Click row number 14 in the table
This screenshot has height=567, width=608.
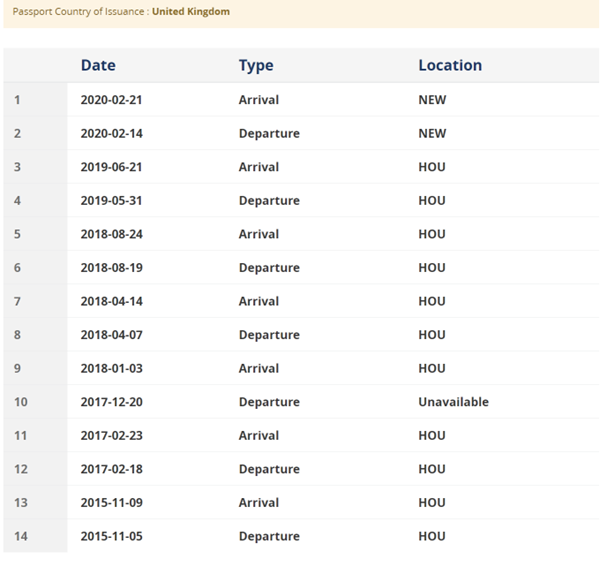click(21, 536)
